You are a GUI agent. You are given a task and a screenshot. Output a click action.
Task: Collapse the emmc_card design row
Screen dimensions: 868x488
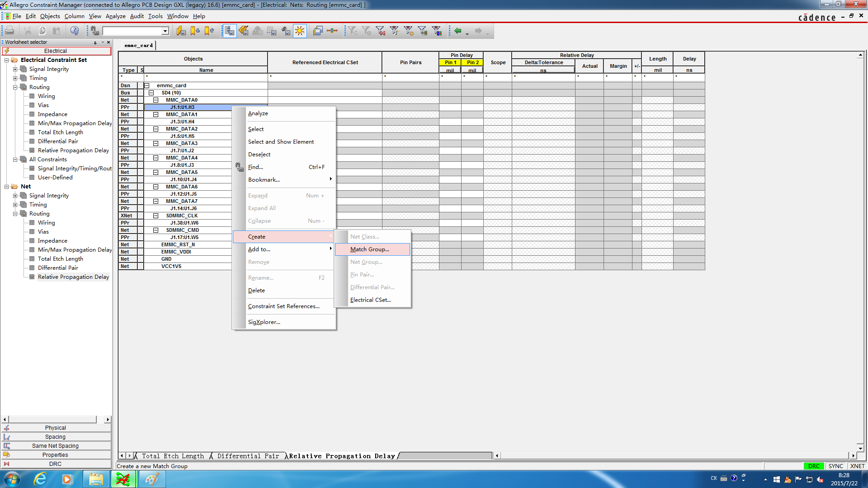click(146, 85)
